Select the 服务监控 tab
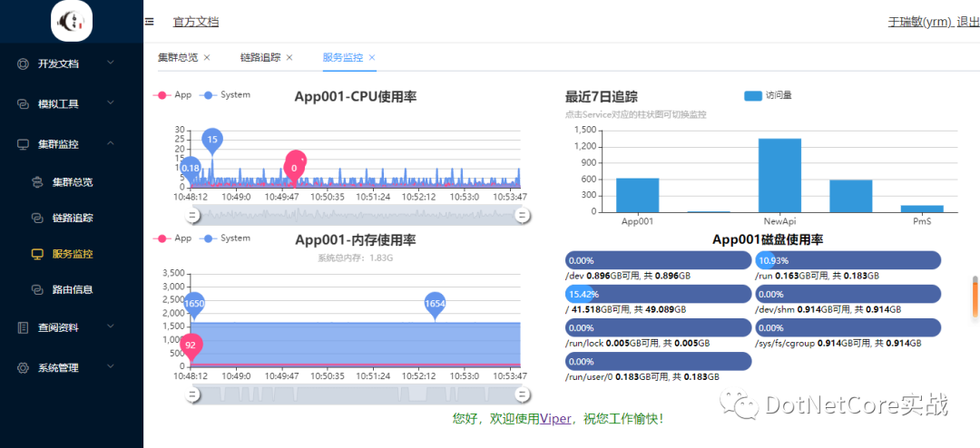The height and width of the screenshot is (448, 980). click(x=342, y=57)
